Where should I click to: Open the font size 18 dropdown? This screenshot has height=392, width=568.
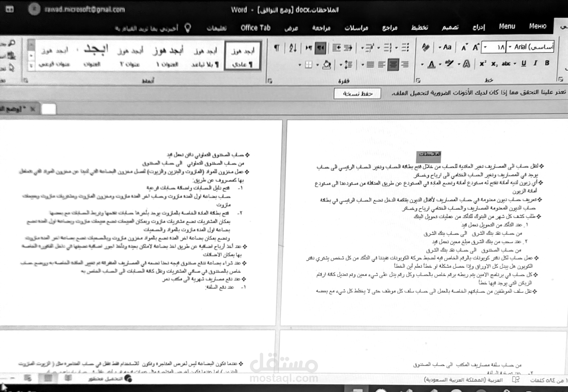coord(485,47)
